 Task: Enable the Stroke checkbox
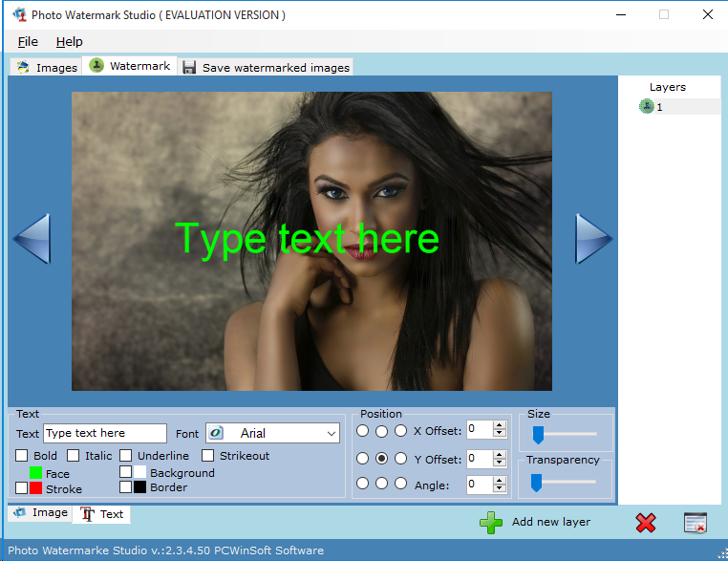click(22, 488)
